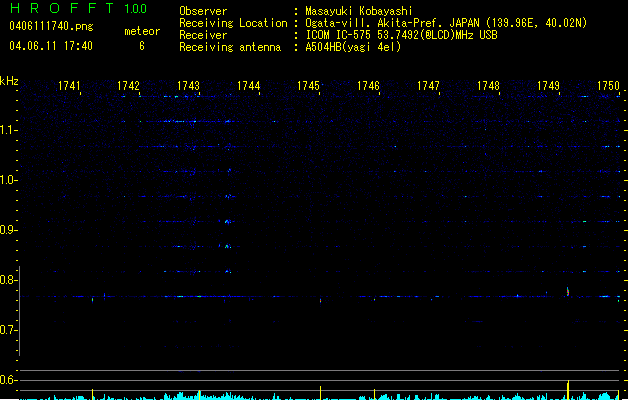
Task: Click the HROFFT program title text
Action: pyautogui.click(x=62, y=8)
